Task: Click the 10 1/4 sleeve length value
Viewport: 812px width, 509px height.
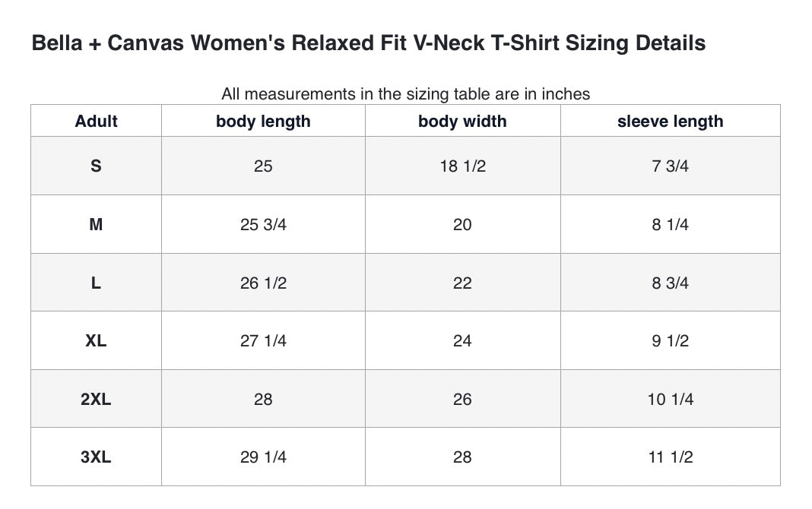Action: pos(670,400)
